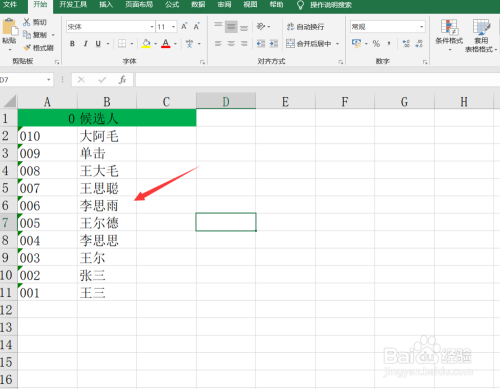Toggle Wrap Text (自动换行)

pyautogui.click(x=305, y=27)
